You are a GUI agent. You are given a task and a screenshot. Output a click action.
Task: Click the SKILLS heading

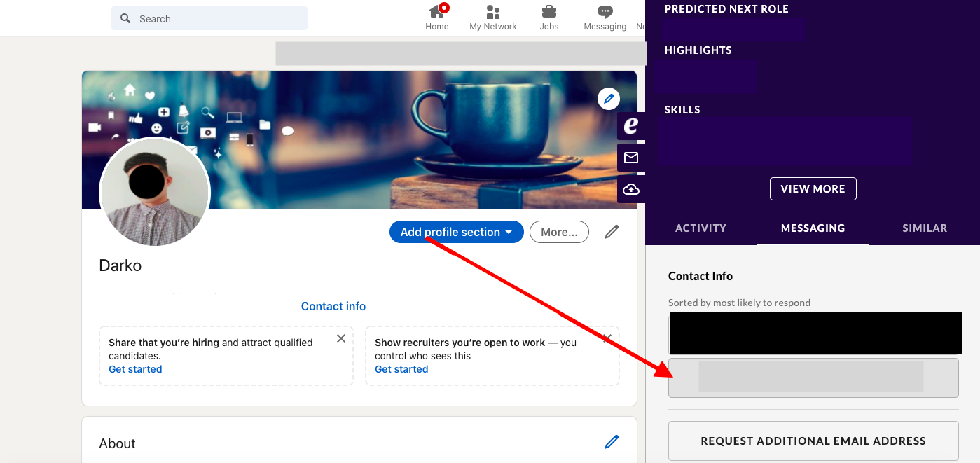coord(682,109)
